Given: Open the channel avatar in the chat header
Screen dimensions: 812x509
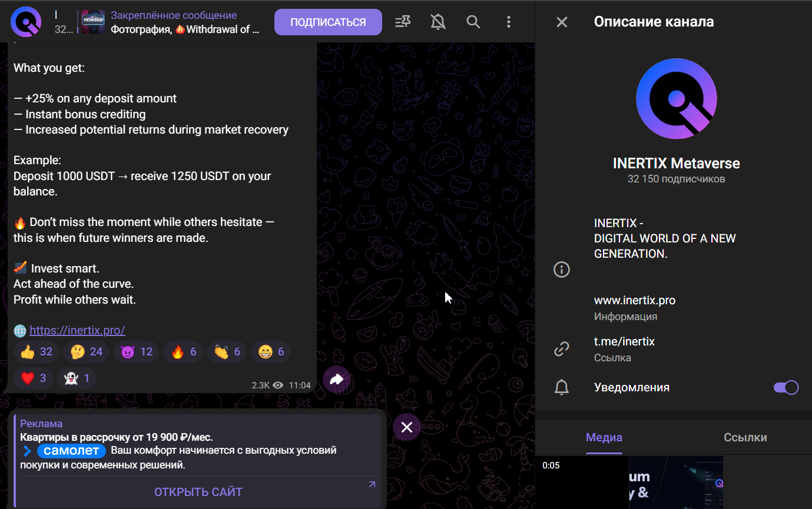Looking at the screenshot, I should (x=26, y=22).
